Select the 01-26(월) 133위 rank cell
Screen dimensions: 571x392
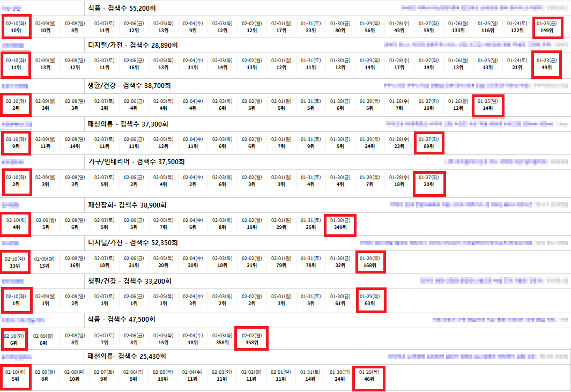[x=458, y=27]
